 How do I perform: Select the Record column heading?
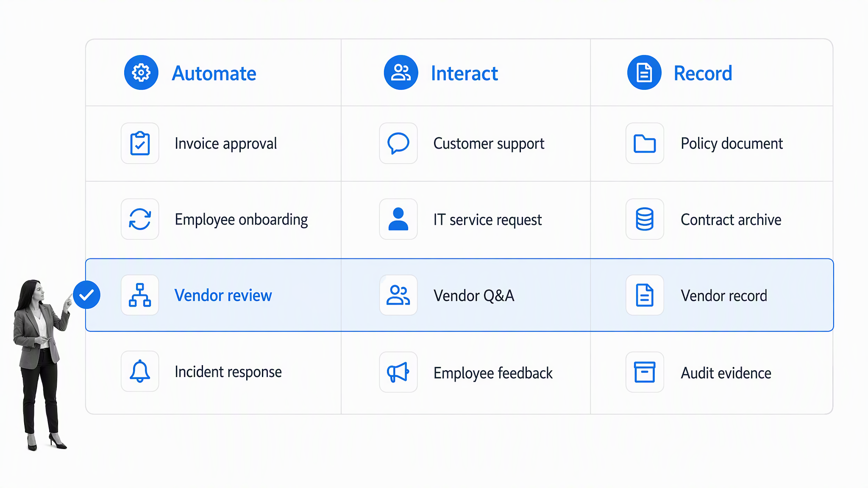click(x=703, y=73)
